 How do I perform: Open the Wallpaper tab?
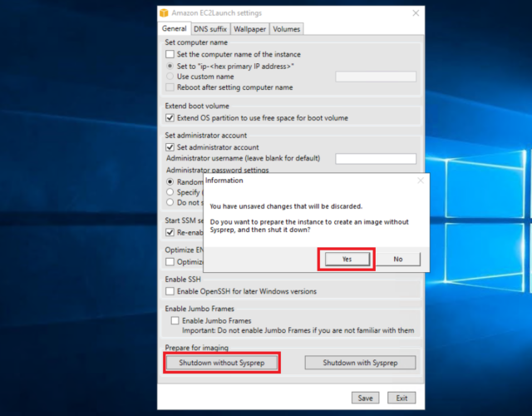[x=249, y=29]
